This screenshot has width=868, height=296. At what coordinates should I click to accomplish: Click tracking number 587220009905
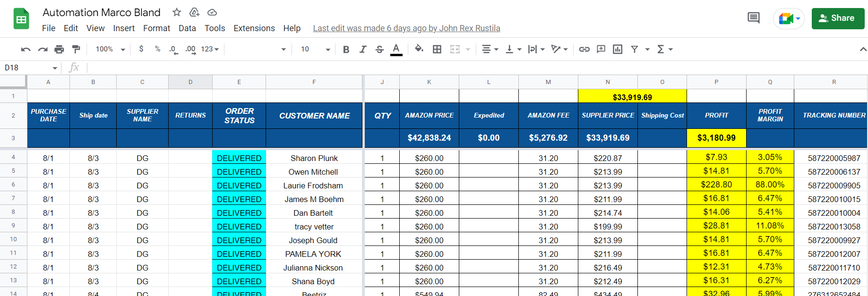tap(834, 186)
